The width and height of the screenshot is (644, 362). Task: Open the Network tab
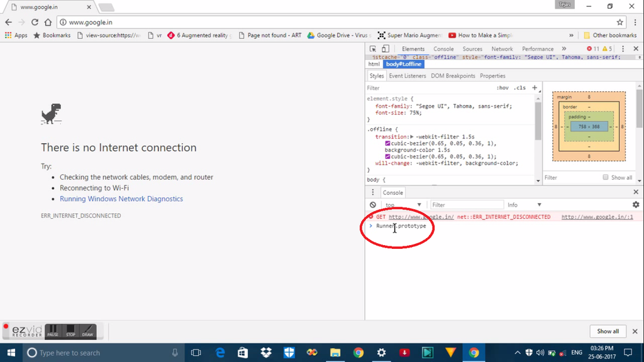click(502, 49)
